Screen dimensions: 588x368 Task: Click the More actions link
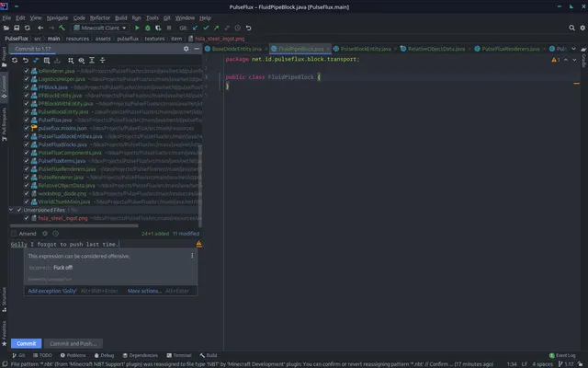[x=144, y=291]
